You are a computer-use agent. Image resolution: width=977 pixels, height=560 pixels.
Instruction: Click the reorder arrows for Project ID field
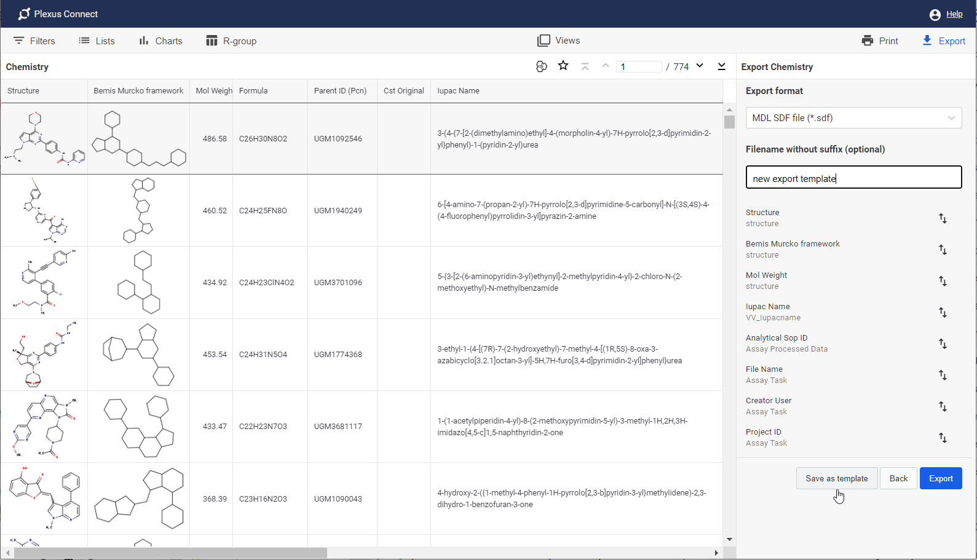click(x=943, y=438)
